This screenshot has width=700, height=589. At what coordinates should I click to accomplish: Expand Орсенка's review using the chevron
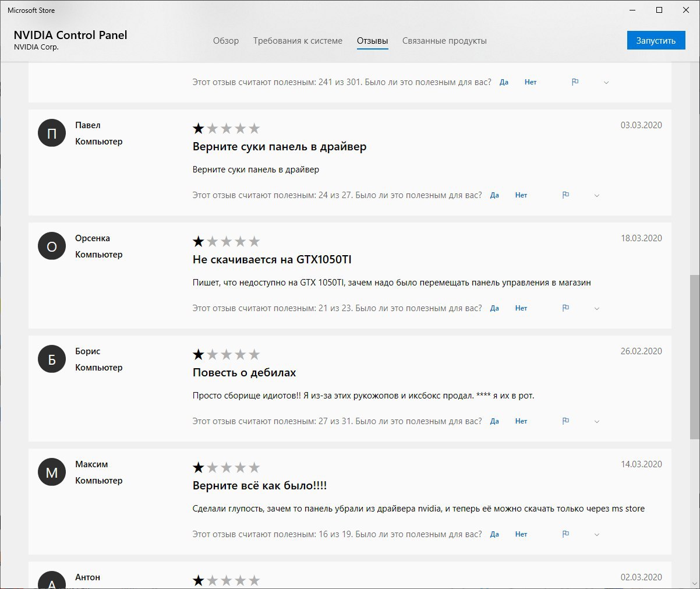(597, 309)
